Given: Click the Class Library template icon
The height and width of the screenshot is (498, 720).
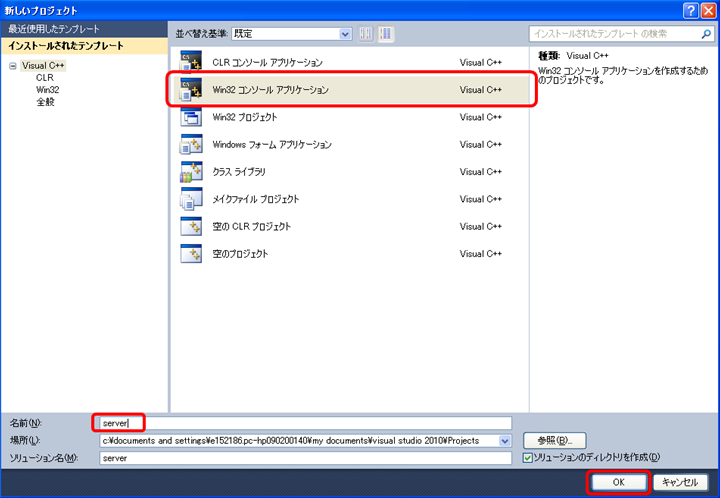Looking at the screenshot, I should pos(191,172).
